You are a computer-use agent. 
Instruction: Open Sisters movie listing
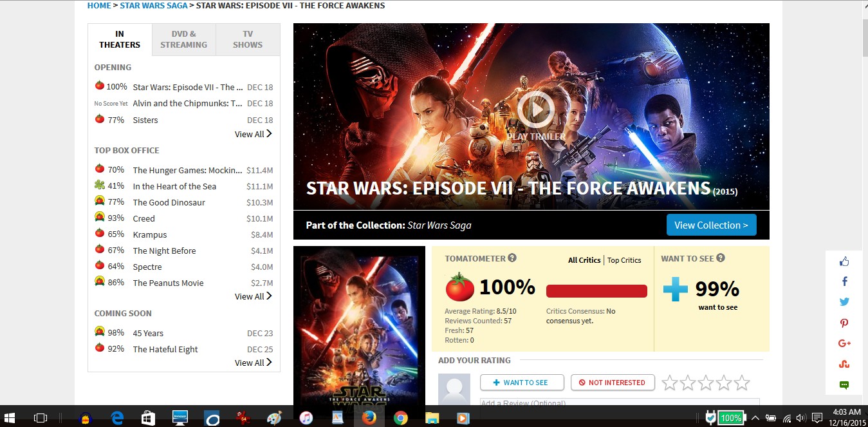click(x=145, y=120)
